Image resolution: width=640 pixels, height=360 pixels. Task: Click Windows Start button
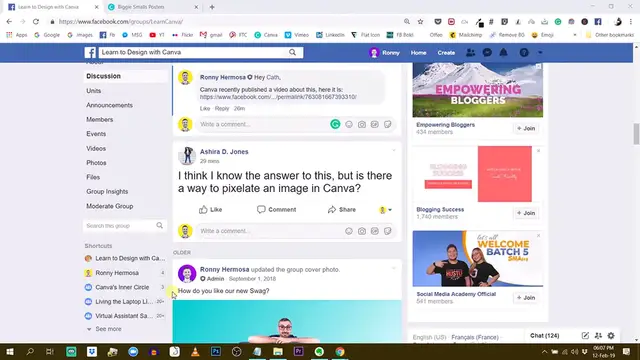pos(10,351)
